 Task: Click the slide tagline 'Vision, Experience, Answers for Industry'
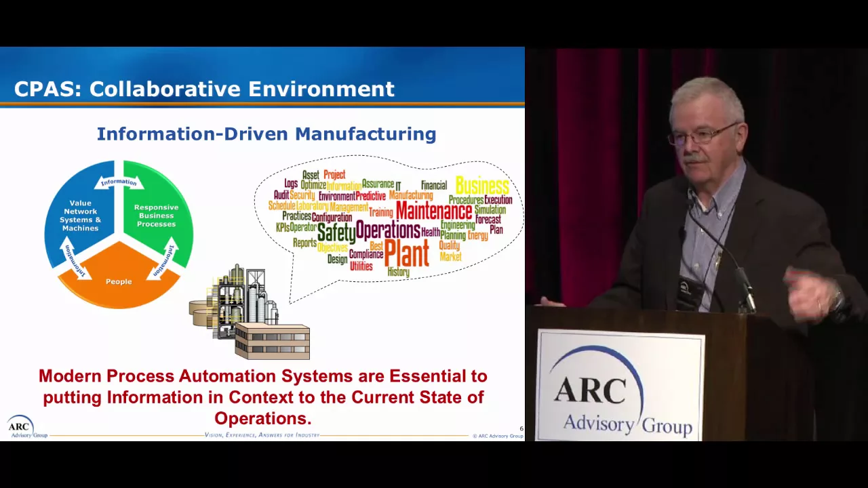[262, 434]
